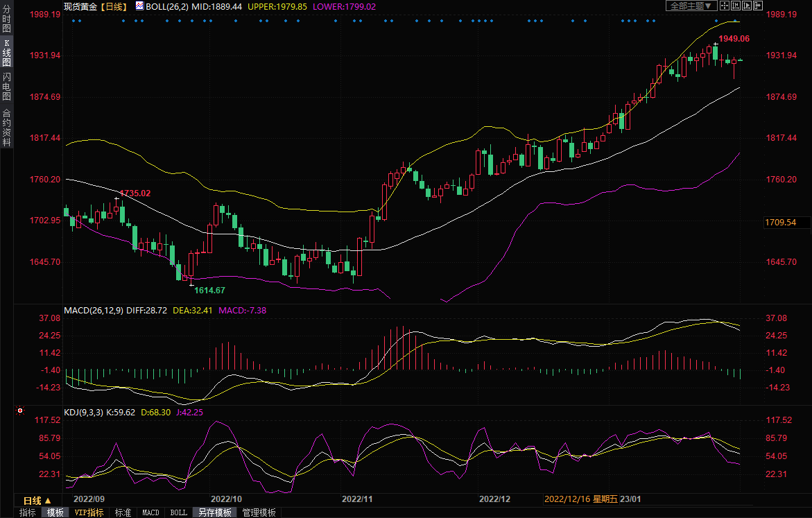This screenshot has width=812, height=518.
Task: Click the 另存模板 button
Action: pyautogui.click(x=215, y=512)
